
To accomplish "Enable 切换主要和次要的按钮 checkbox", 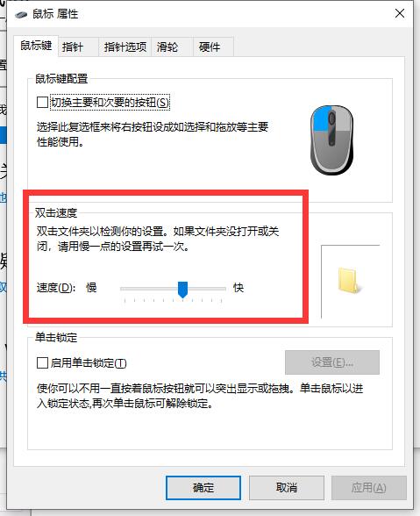I will 42,103.
